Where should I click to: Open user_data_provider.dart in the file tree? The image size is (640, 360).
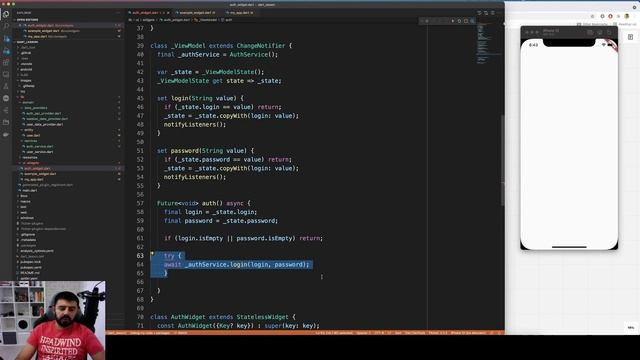pyautogui.click(x=44, y=124)
